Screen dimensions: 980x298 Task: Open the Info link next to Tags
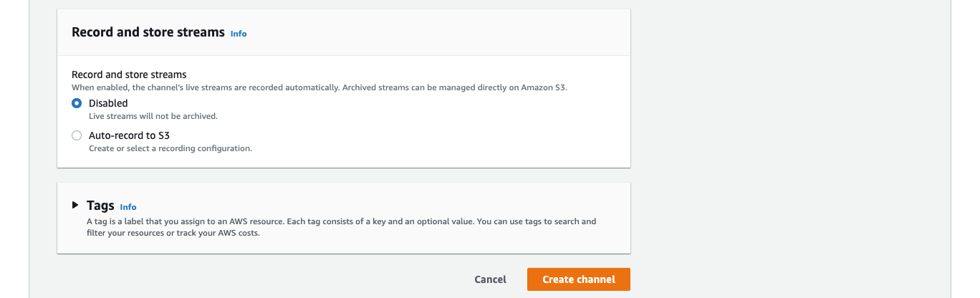tap(128, 207)
